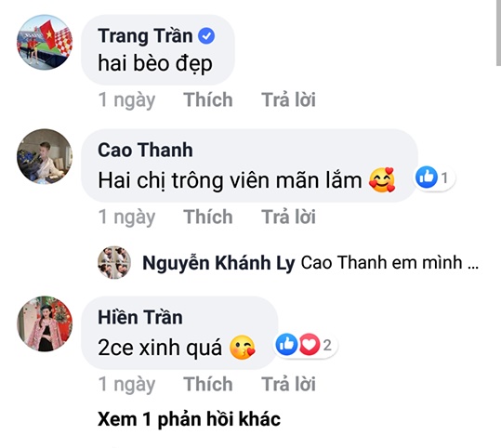Open Trang Trần's verified badge icon
The height and width of the screenshot is (448, 501).
point(206,36)
